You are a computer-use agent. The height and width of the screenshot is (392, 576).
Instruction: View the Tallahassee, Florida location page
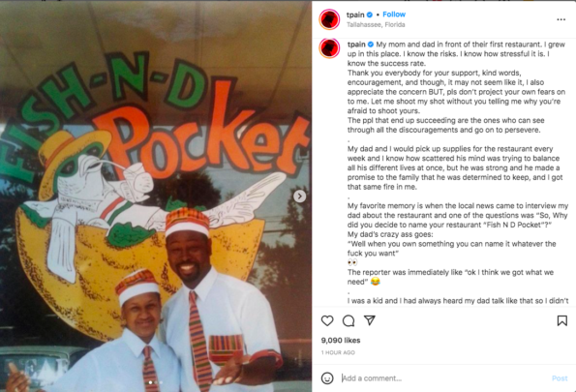pos(376,24)
